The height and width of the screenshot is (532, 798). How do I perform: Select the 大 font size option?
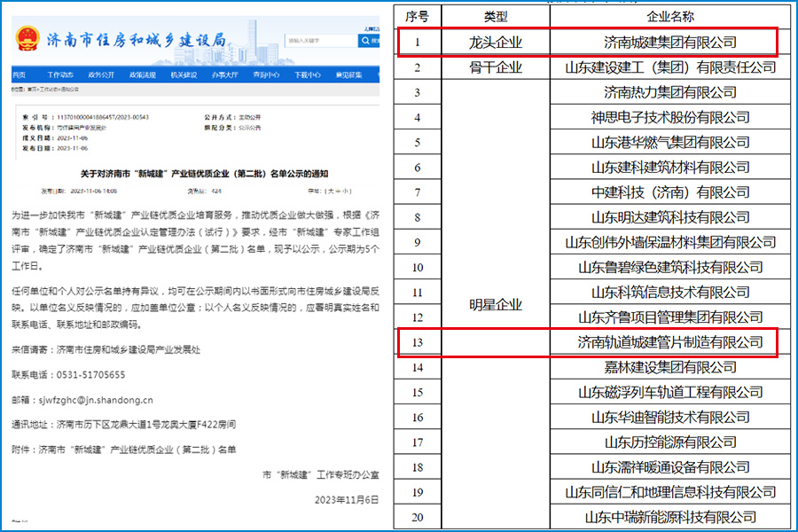(332, 191)
